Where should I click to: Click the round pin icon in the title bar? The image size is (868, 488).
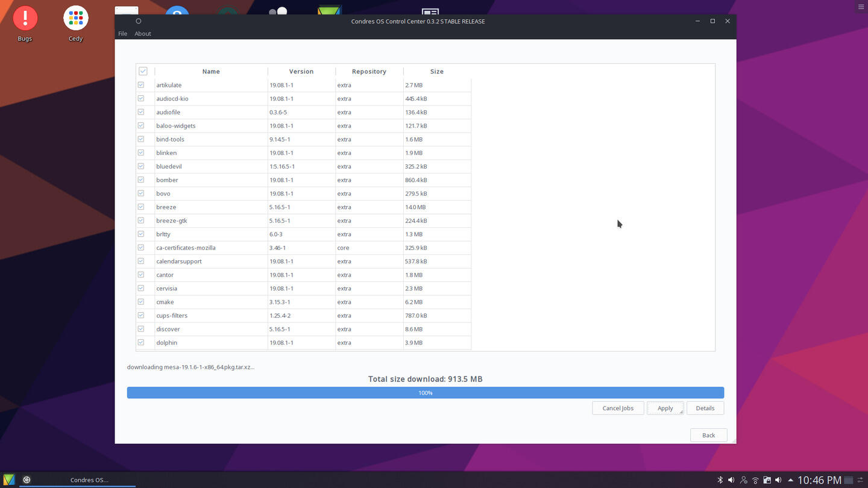[x=138, y=21]
